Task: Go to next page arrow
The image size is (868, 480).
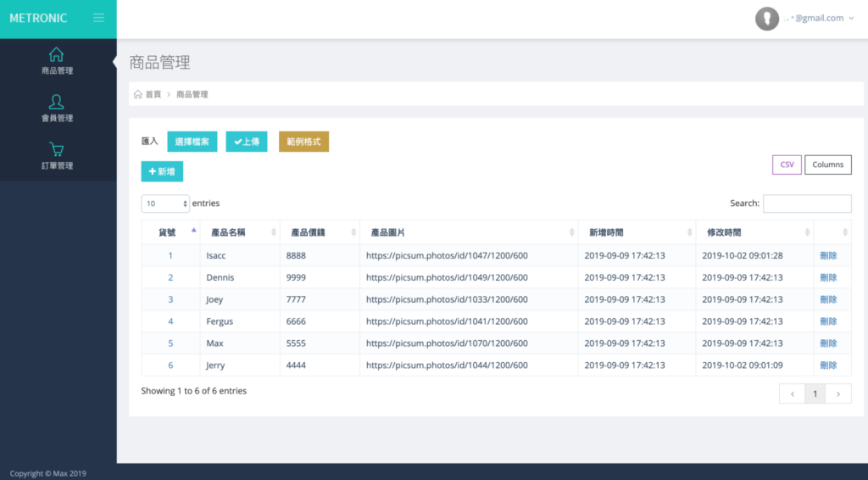Action: point(838,393)
